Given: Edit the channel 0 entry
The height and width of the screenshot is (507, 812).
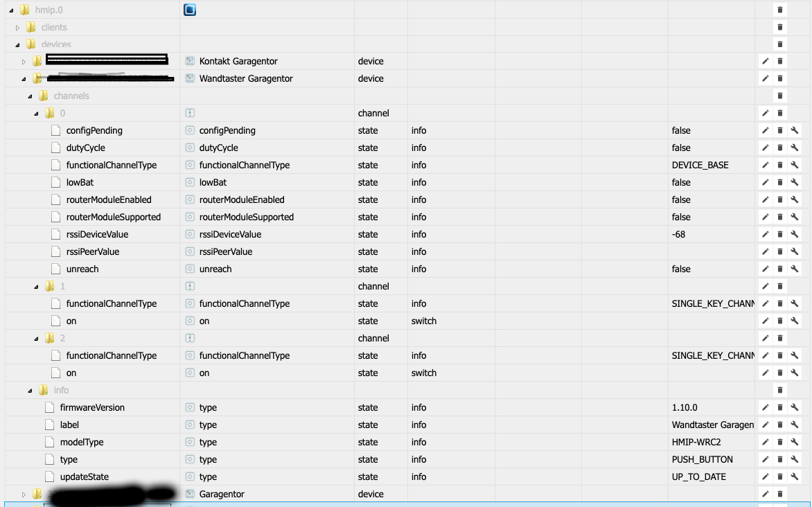Looking at the screenshot, I should (x=765, y=114).
